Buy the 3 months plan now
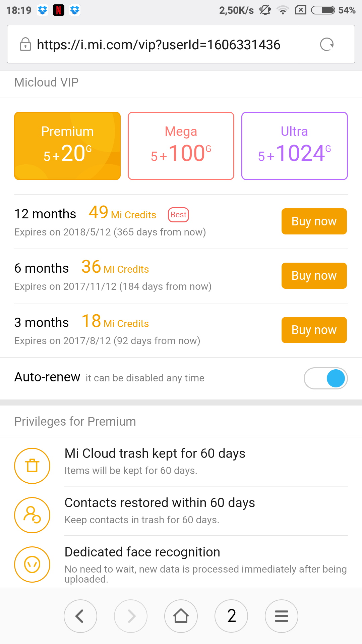Viewport: 362px width, 644px height. pos(314,330)
